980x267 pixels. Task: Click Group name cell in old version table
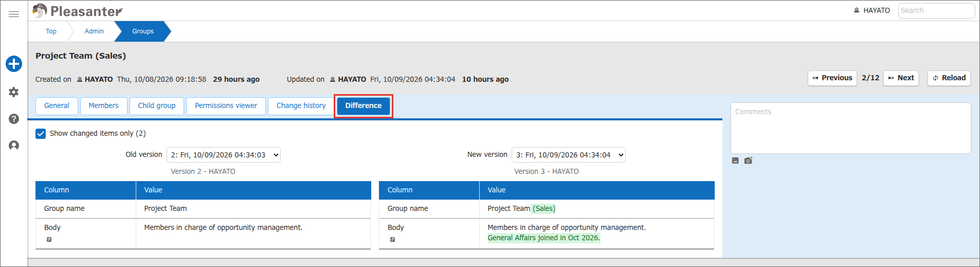(x=86, y=209)
